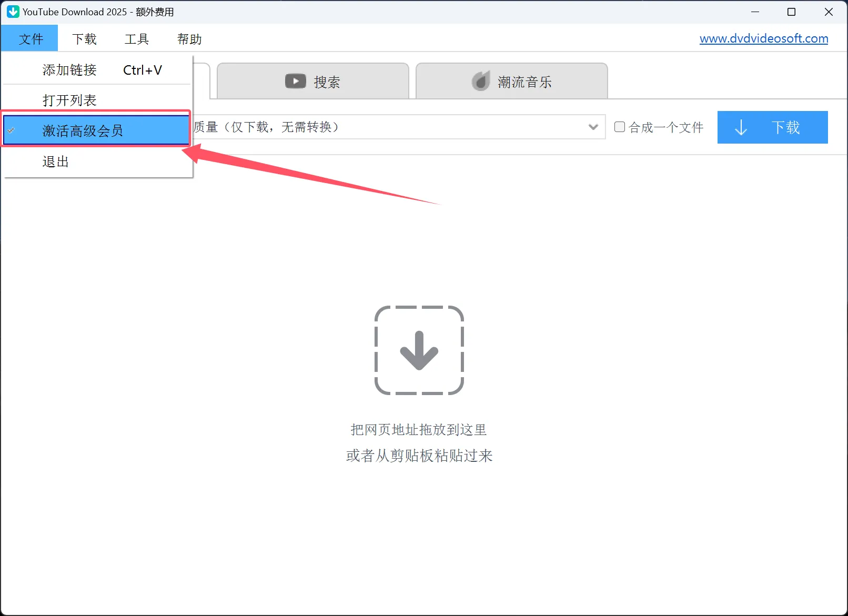Choose 打开列表 menu entry
This screenshot has width=848, height=616.
click(x=69, y=100)
